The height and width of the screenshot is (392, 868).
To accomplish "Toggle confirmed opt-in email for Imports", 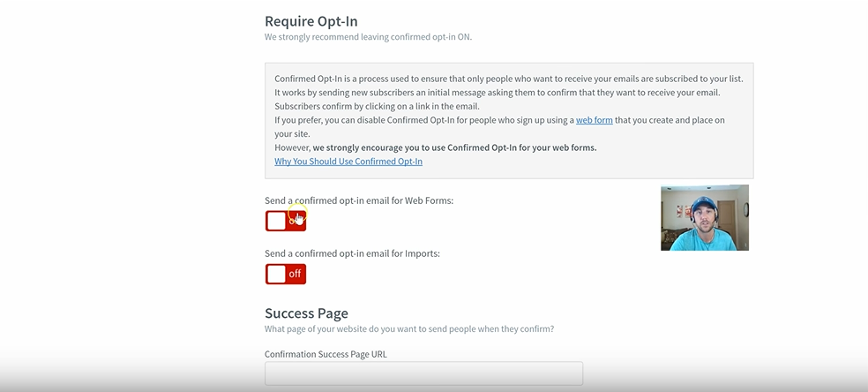I will (x=286, y=274).
